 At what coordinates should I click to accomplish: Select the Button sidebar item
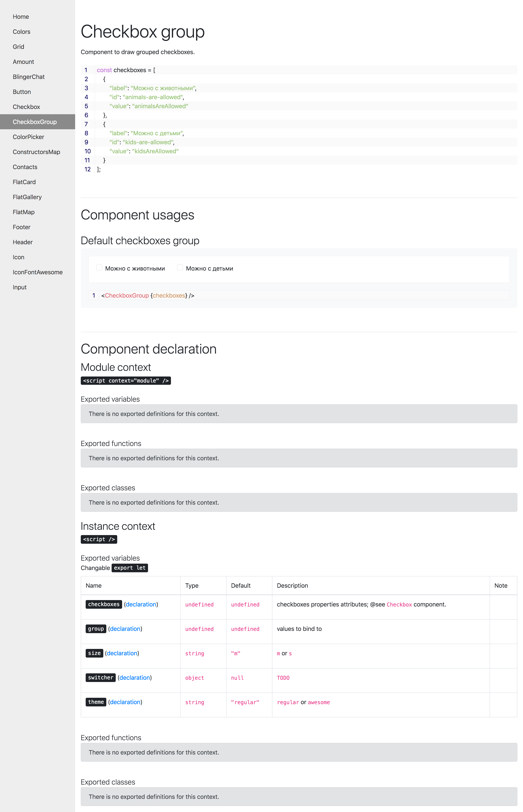pos(22,92)
